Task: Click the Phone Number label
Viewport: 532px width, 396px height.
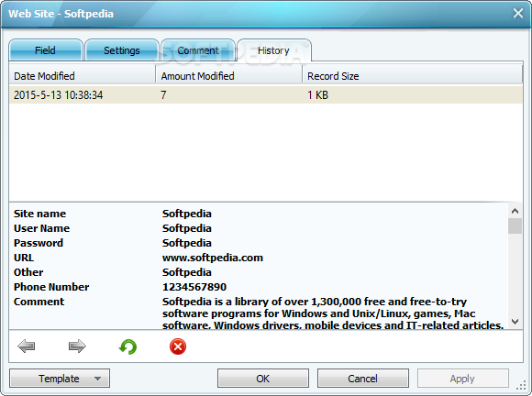Action: 51,287
